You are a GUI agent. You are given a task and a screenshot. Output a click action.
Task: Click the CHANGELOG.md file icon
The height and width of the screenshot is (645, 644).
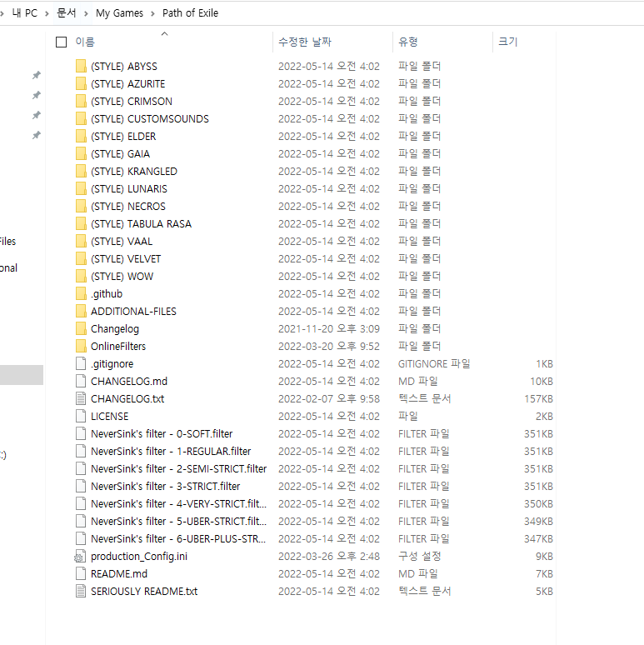tap(81, 382)
